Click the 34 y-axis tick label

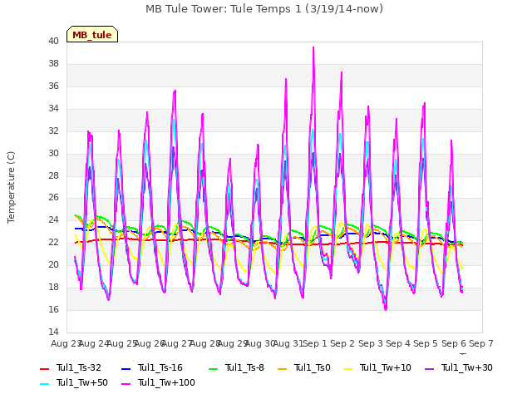[53, 108]
